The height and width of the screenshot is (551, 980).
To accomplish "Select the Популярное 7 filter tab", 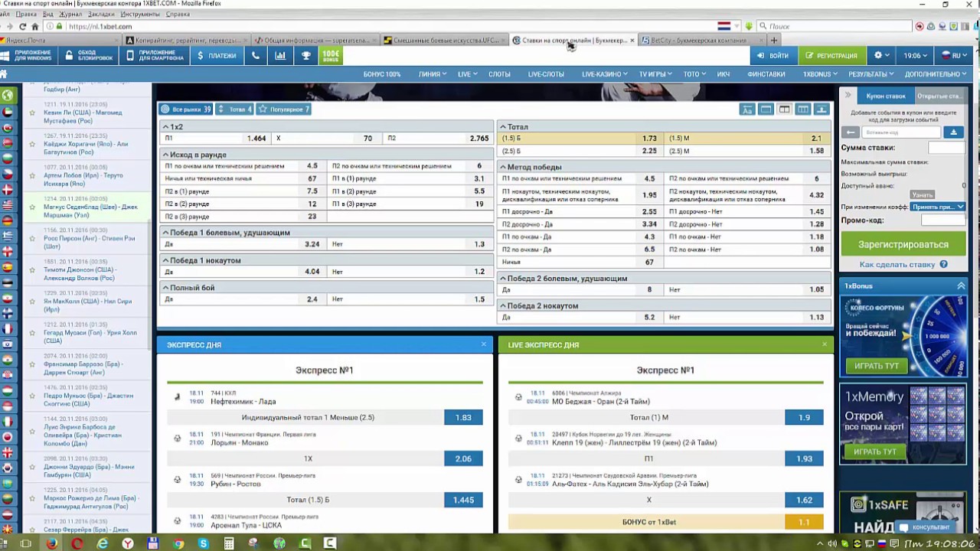I will [283, 109].
